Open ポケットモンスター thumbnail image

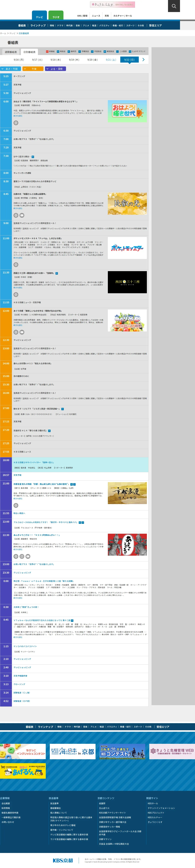point(127,248)
